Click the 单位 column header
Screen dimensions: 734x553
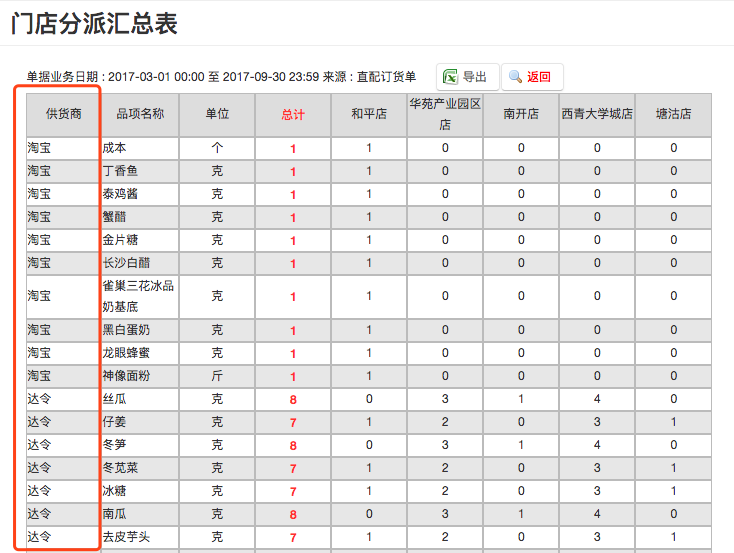click(x=217, y=114)
